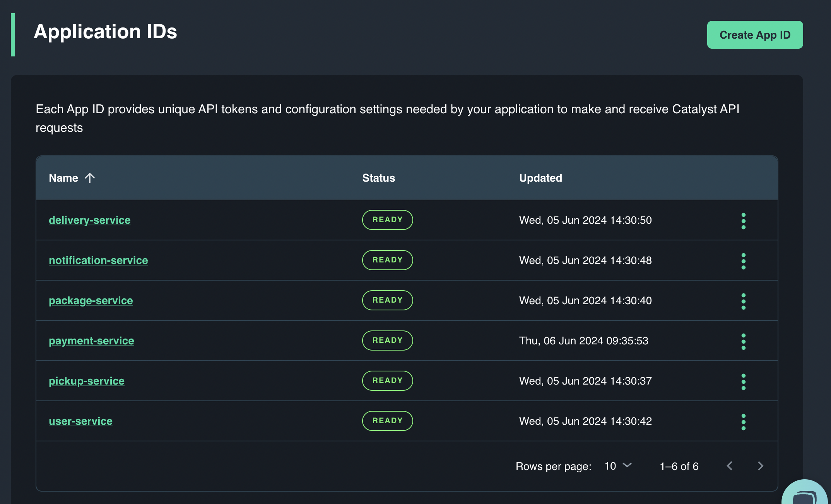831x504 pixels.
Task: Click the pickup-service application link
Action: (x=86, y=381)
